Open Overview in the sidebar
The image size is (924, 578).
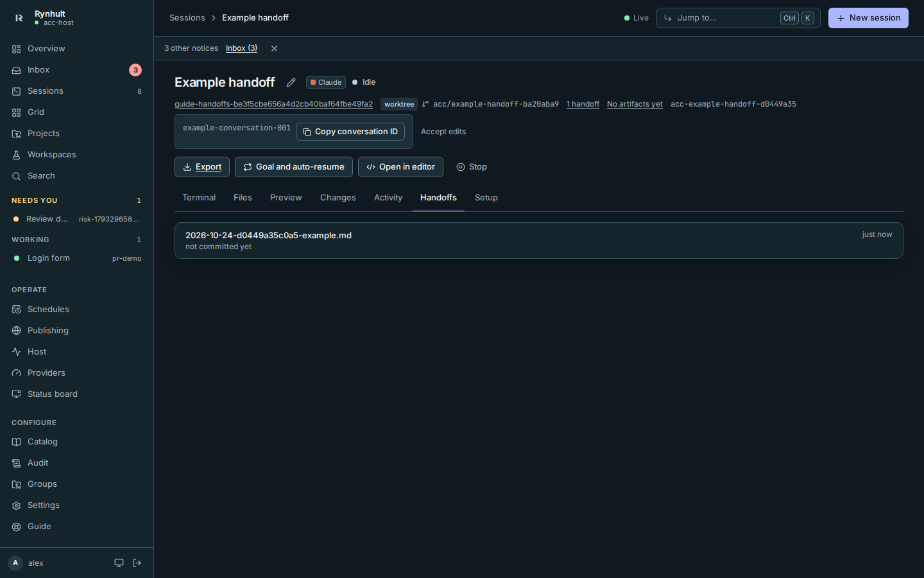pos(76,49)
